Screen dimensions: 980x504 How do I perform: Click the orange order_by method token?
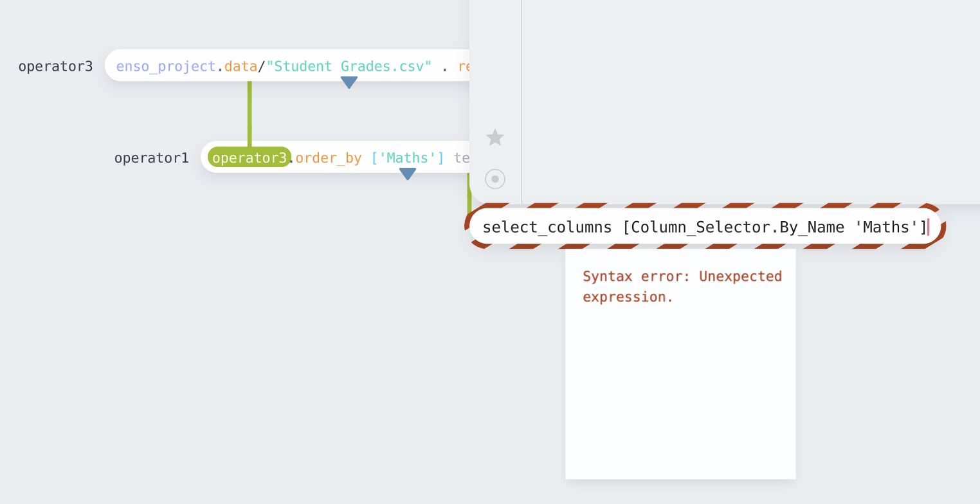[327, 157]
